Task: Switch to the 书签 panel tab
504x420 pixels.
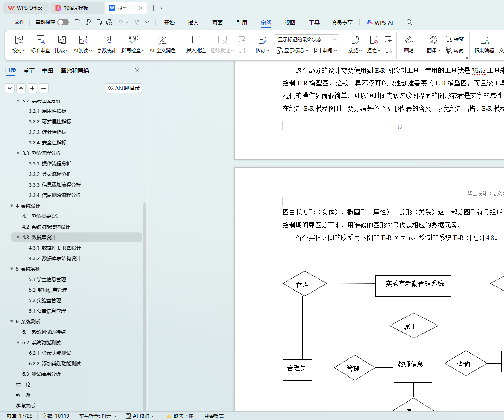Action: click(x=48, y=70)
